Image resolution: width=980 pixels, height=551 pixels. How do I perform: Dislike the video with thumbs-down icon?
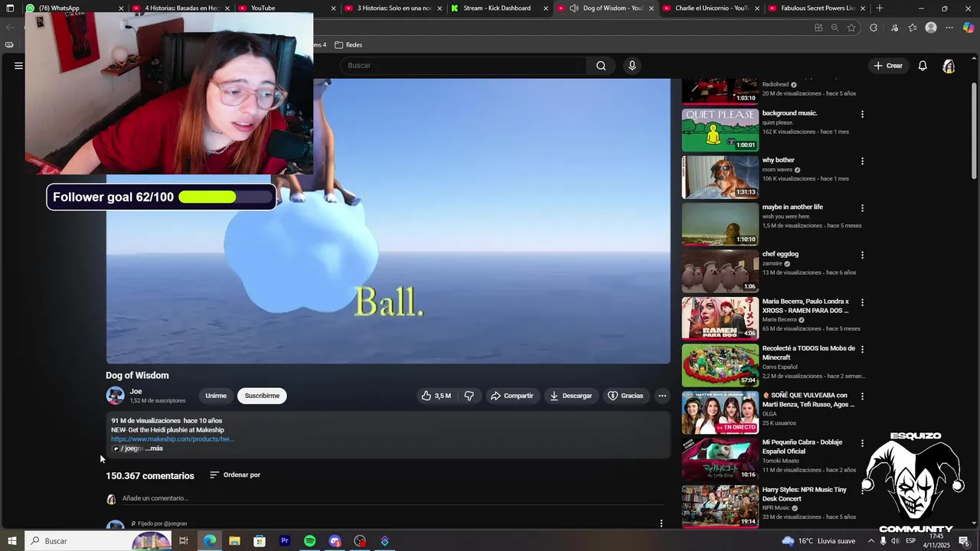click(469, 396)
